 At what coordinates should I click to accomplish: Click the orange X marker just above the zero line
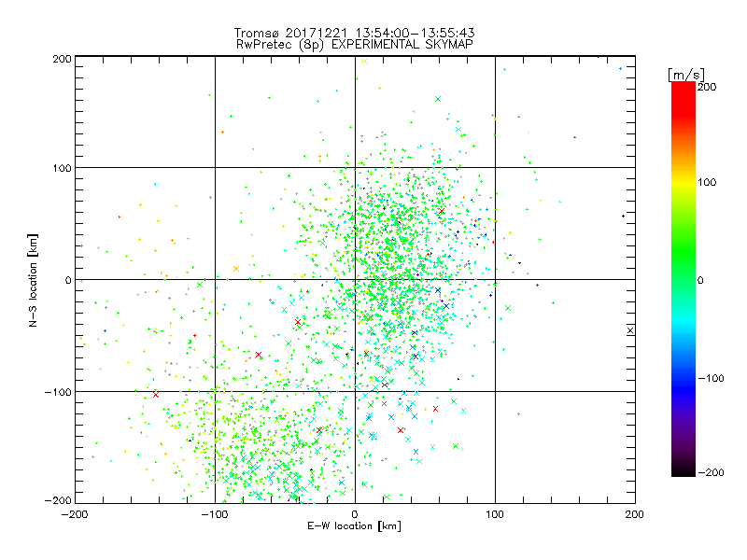click(236, 269)
